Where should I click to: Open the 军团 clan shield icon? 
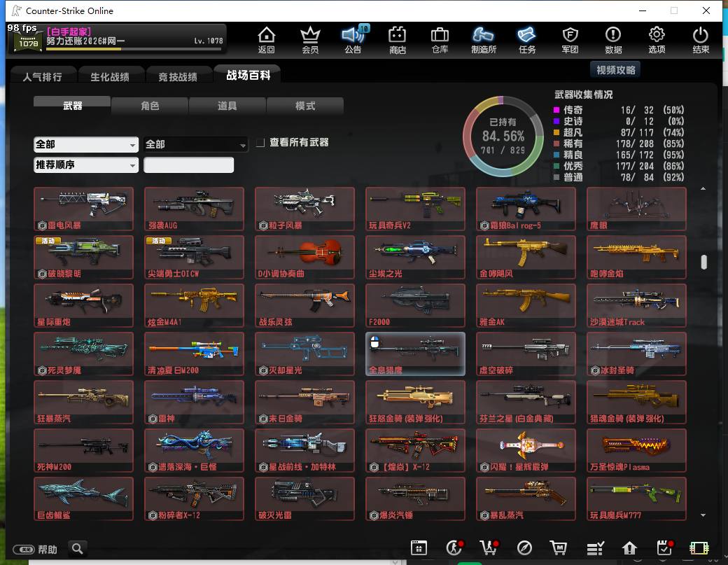pyautogui.click(x=570, y=39)
